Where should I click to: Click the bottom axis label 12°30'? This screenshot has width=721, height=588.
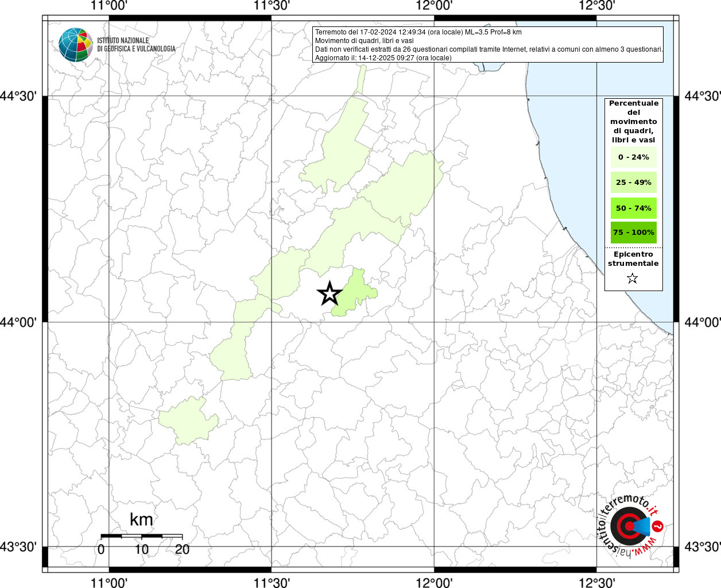596,582
